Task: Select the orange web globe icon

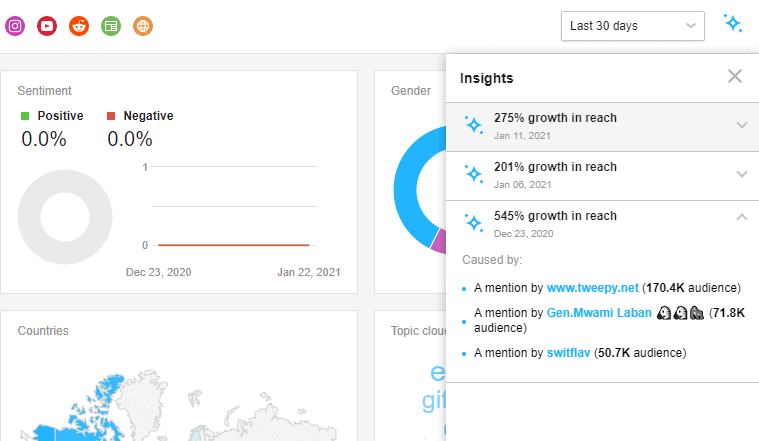Action: pyautogui.click(x=143, y=26)
